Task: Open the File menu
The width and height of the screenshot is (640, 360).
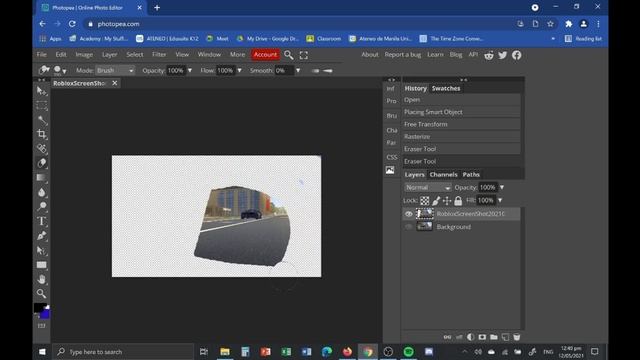Action: click(x=42, y=55)
